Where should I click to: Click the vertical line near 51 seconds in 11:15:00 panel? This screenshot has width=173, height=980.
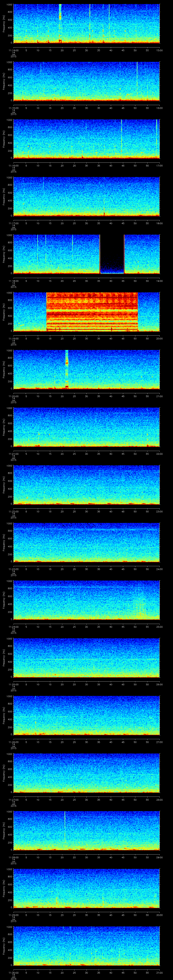click(x=137, y=81)
